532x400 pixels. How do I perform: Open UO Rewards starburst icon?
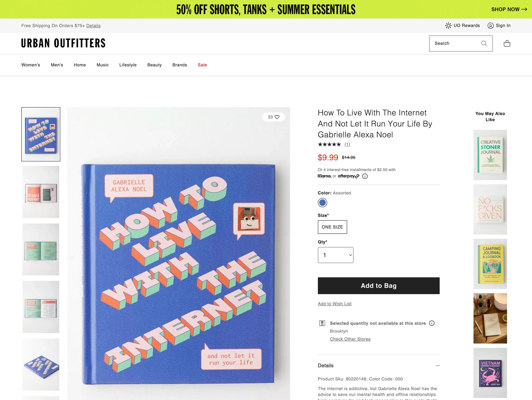448,26
